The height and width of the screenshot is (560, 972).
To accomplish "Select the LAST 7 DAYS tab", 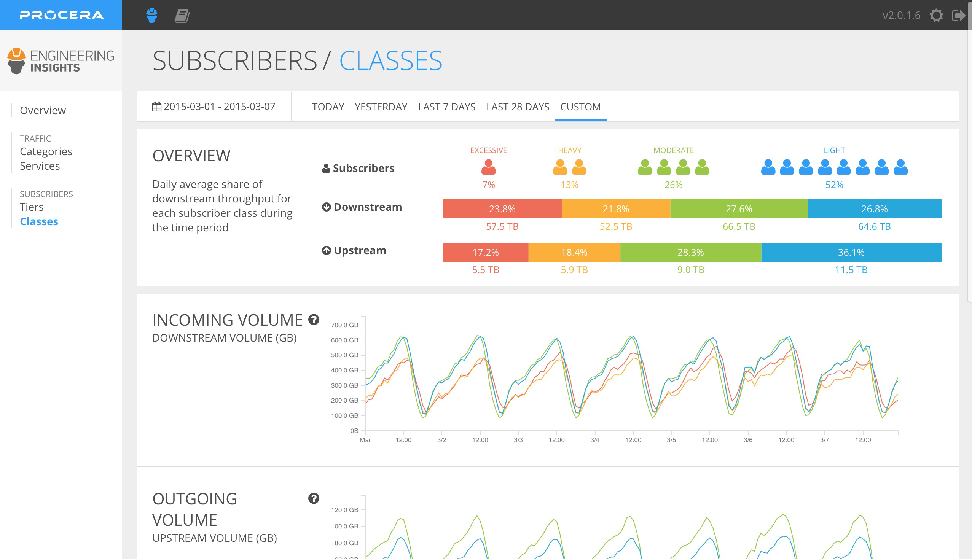I will (446, 107).
